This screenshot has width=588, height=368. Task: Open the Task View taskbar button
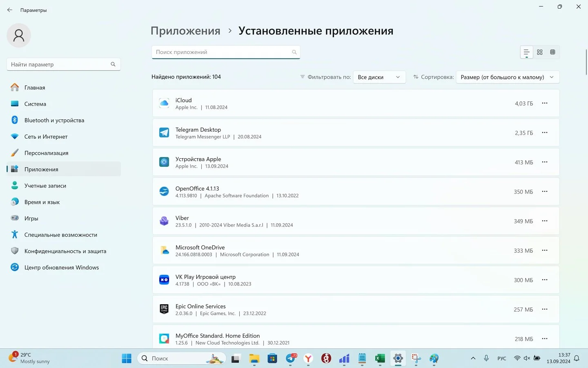[236, 359]
